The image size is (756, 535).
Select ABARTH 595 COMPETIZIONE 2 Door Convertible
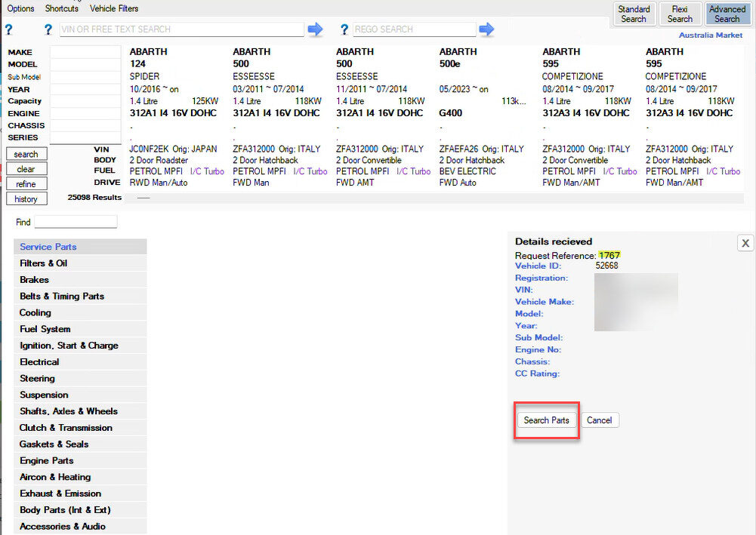pyautogui.click(x=590, y=117)
